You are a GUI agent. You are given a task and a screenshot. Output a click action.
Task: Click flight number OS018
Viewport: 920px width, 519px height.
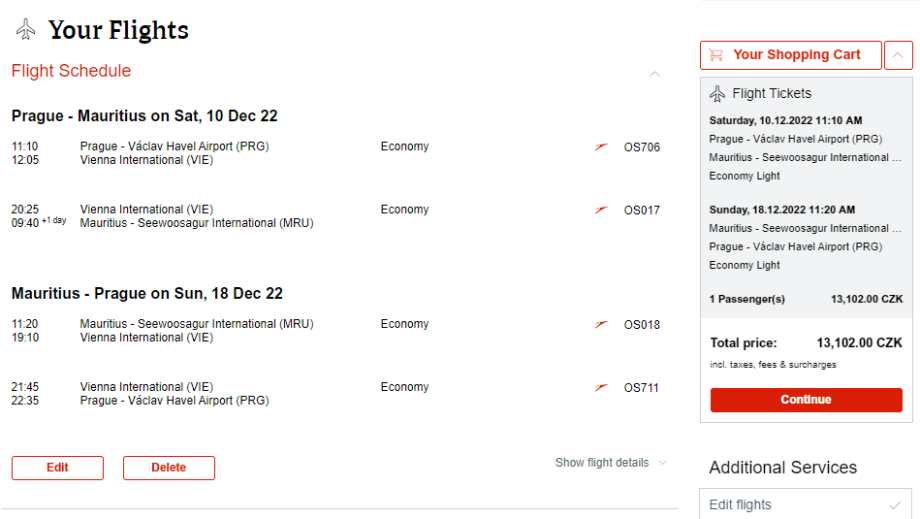pos(642,324)
